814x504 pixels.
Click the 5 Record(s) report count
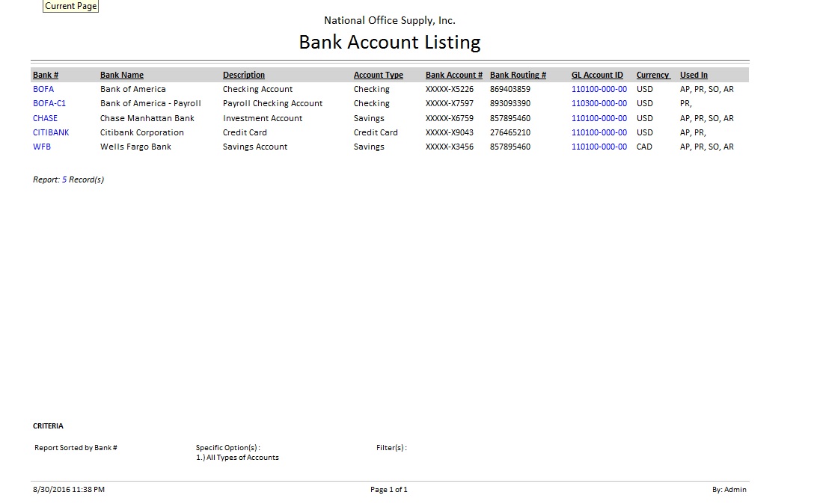pos(83,179)
